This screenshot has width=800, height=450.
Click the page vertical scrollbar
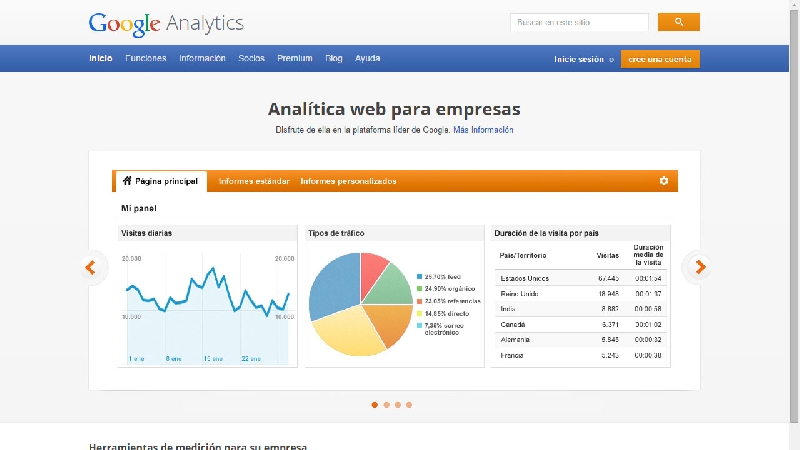(794, 214)
